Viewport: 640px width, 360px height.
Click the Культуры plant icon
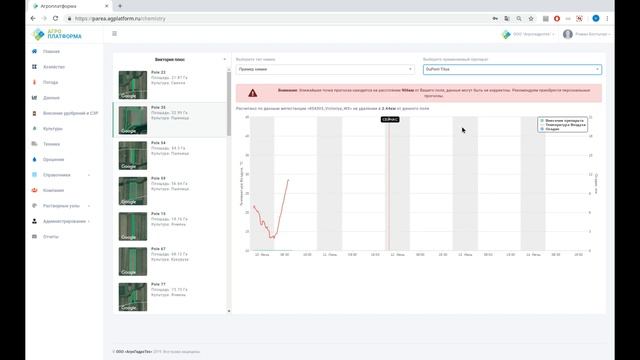click(34, 129)
